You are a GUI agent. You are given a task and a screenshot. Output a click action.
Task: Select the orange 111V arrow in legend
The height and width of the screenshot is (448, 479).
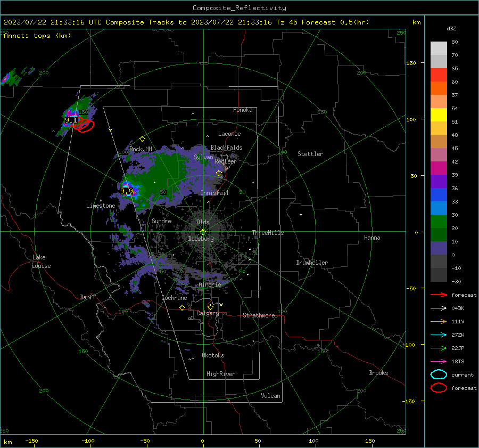[439, 321]
